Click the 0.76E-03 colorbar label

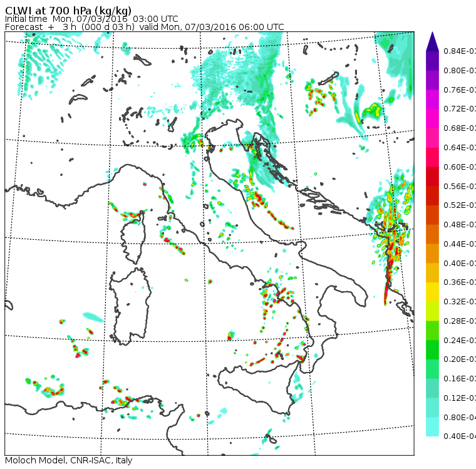click(x=460, y=90)
